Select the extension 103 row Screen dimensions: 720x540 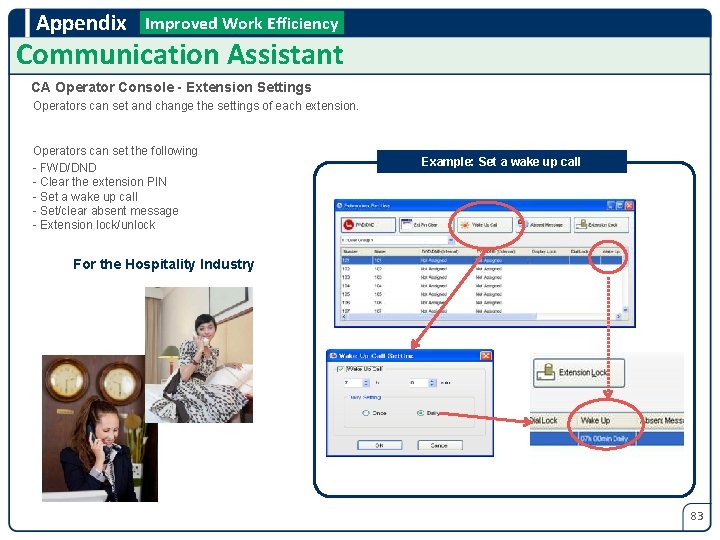481,277
